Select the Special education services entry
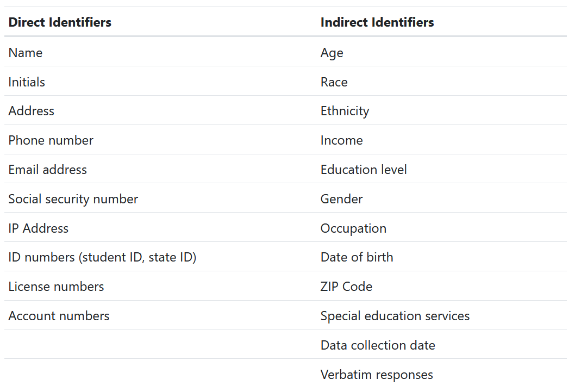This screenshot has width=575, height=392. (x=395, y=316)
